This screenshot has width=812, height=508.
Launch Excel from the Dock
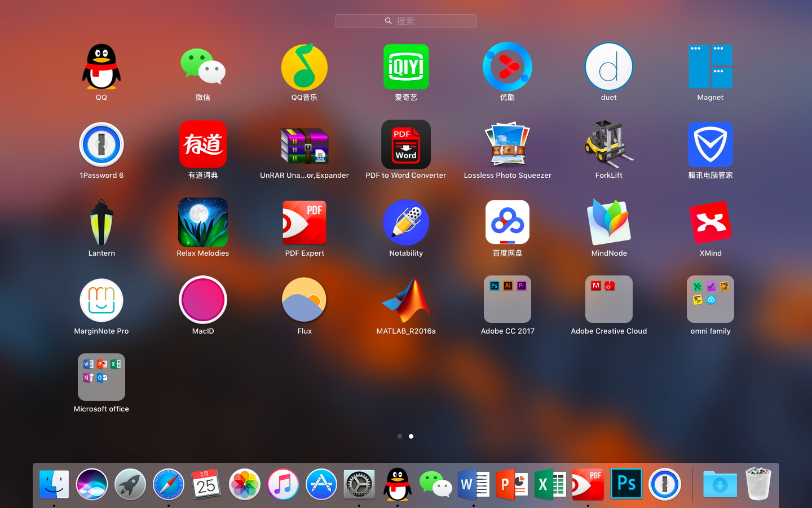coord(550,484)
